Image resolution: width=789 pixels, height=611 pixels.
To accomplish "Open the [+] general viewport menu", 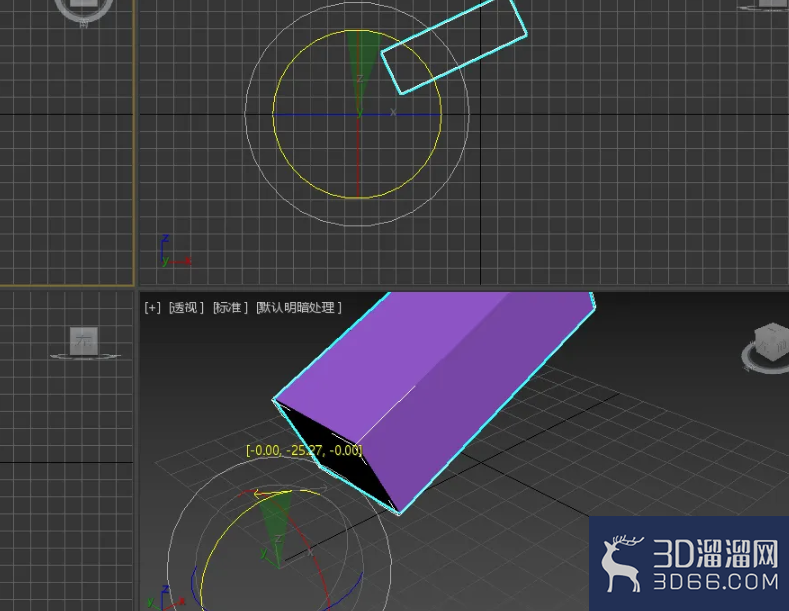I will coord(152,307).
